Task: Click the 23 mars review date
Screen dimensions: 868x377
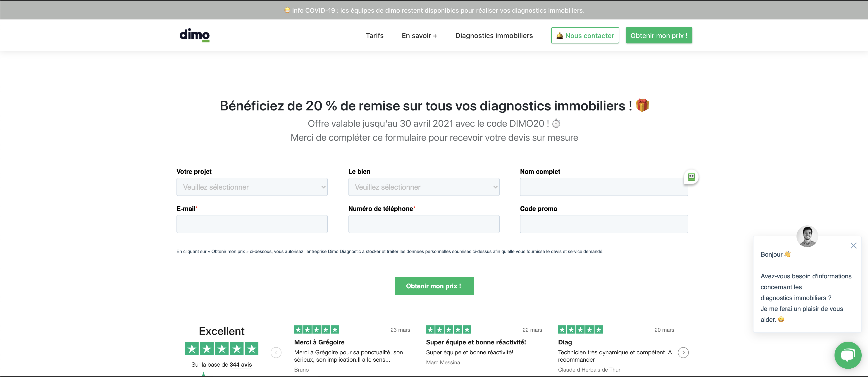Action: [x=400, y=330]
